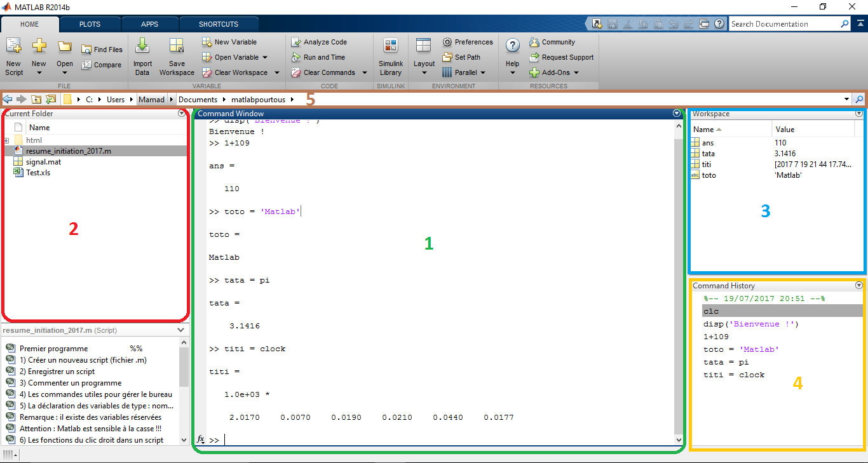Click the switch windows icon
868x463 pixels.
(x=704, y=23)
